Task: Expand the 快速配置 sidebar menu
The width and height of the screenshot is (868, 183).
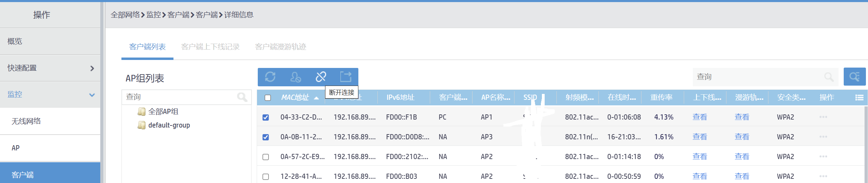Action: pyautogui.click(x=92, y=68)
